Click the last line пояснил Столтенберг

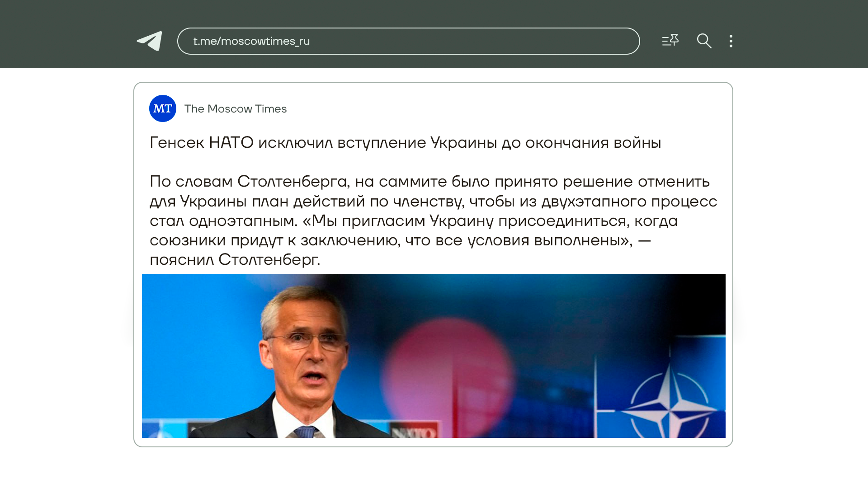coord(235,260)
